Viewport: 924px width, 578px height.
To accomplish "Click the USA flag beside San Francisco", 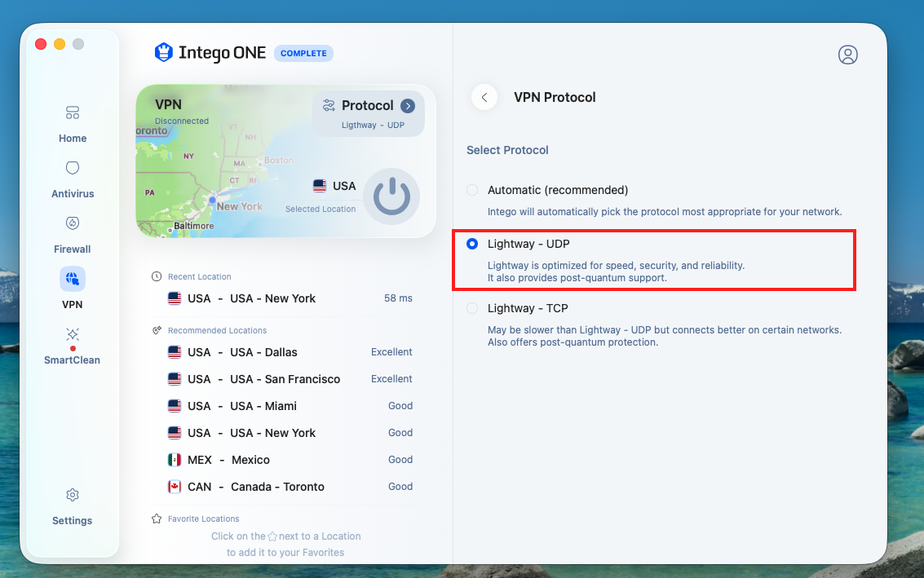I will point(175,379).
